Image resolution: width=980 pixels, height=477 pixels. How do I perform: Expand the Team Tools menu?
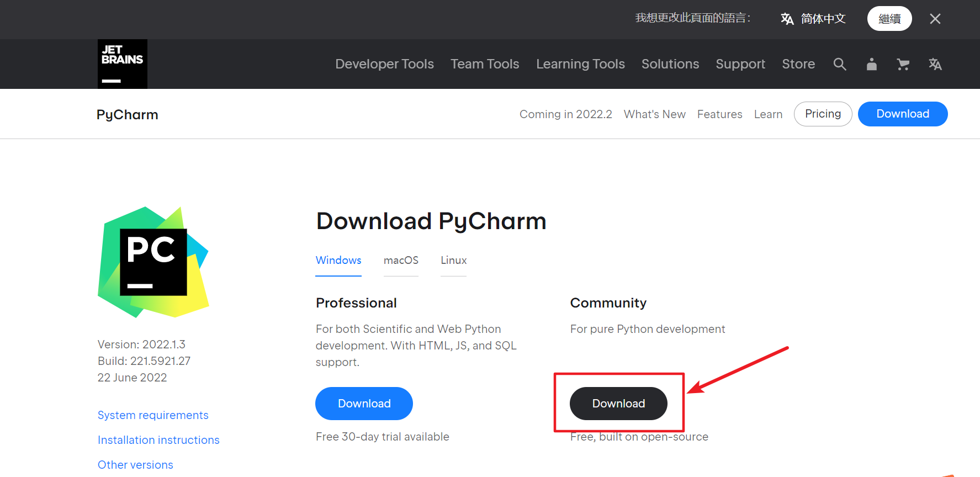point(485,64)
